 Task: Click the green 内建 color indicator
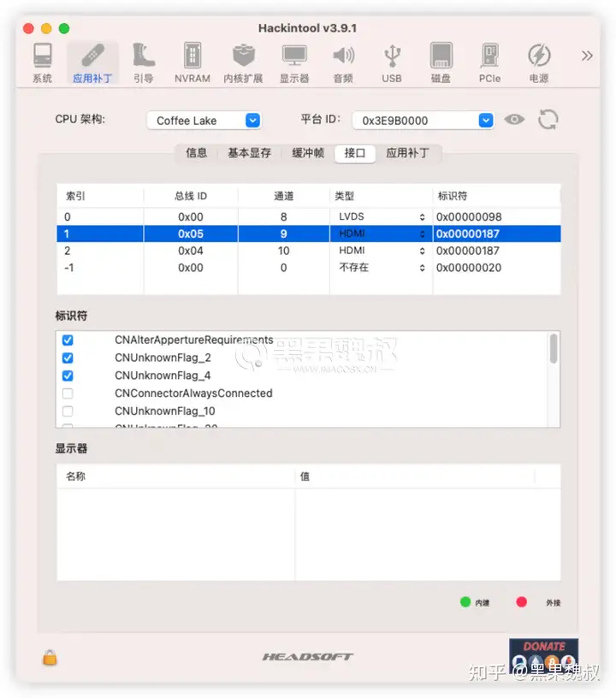point(465,602)
